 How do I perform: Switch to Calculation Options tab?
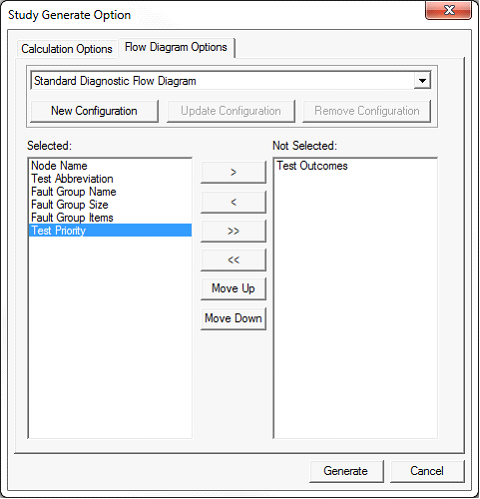67,49
